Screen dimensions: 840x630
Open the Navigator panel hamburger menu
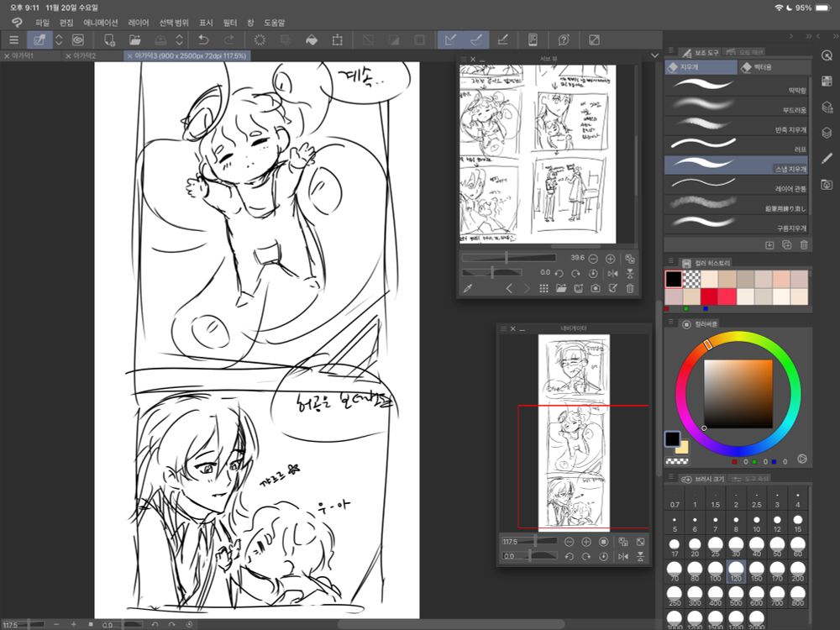[x=503, y=328]
